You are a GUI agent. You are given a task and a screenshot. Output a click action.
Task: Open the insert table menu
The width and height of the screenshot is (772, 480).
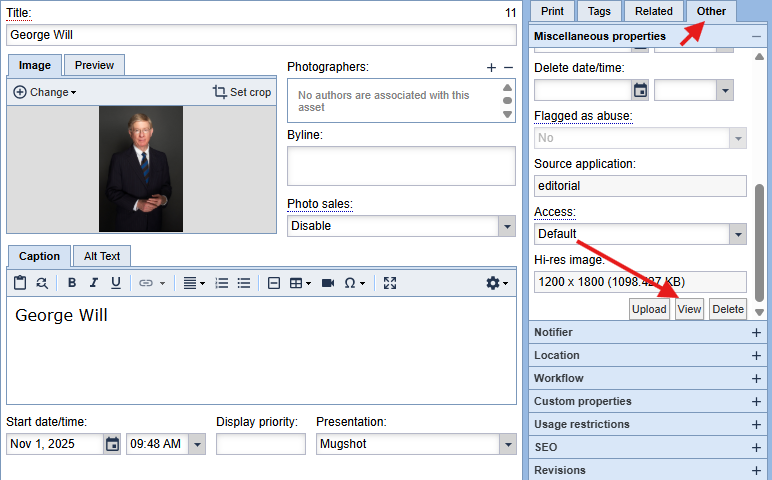(x=300, y=283)
